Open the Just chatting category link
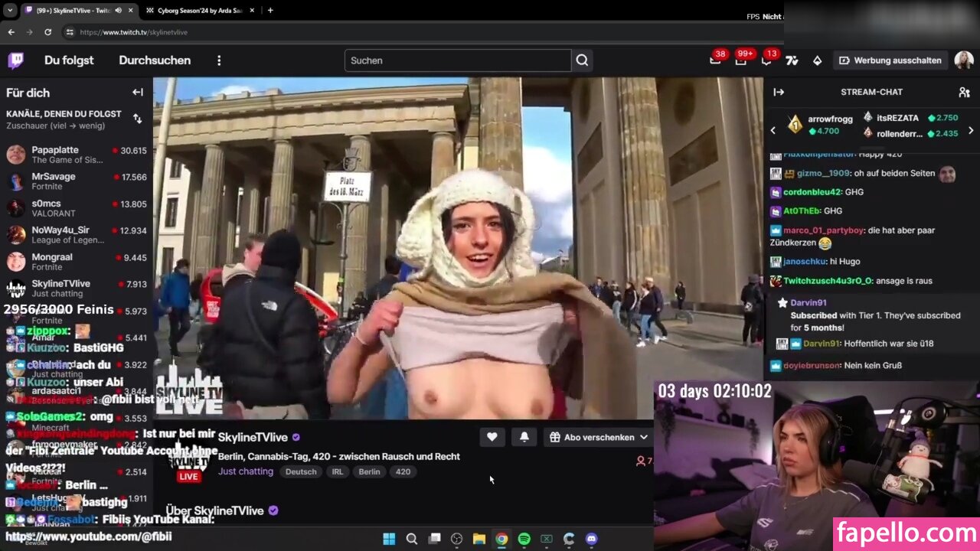 coord(245,471)
